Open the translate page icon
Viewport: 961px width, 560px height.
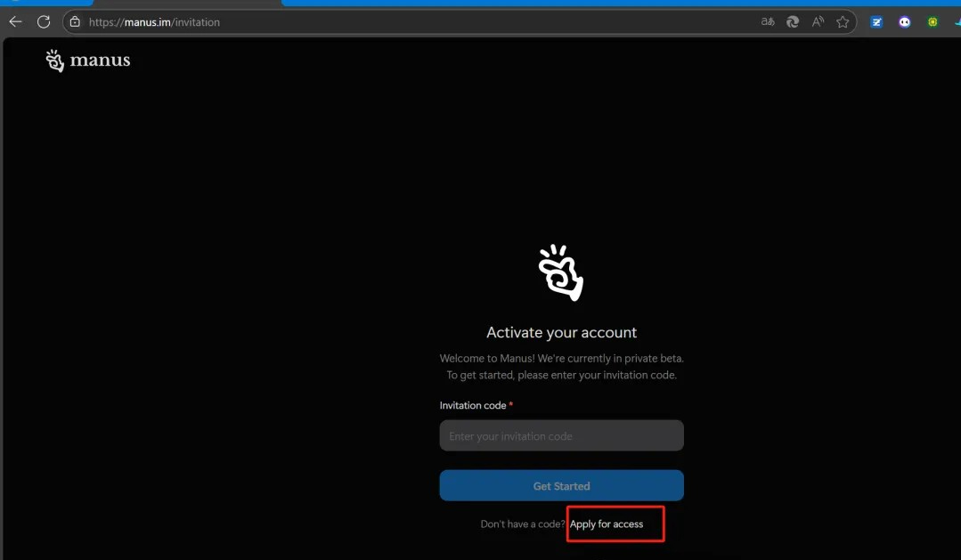click(768, 22)
